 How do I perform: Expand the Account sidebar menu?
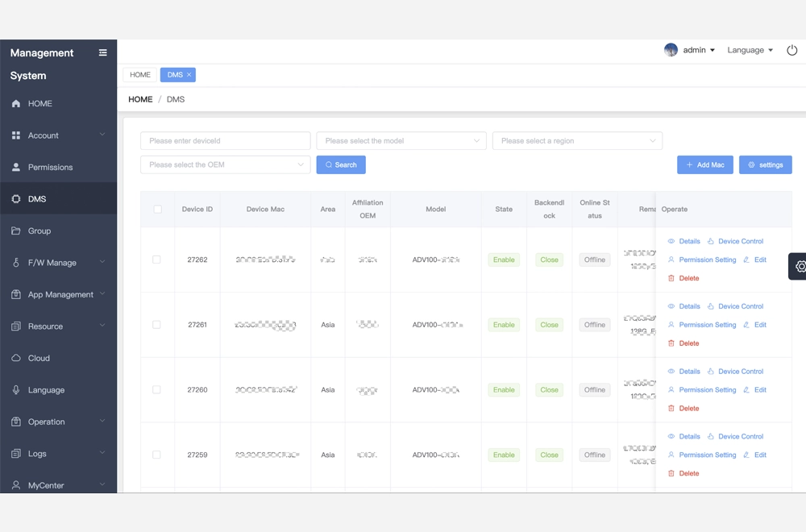point(58,135)
